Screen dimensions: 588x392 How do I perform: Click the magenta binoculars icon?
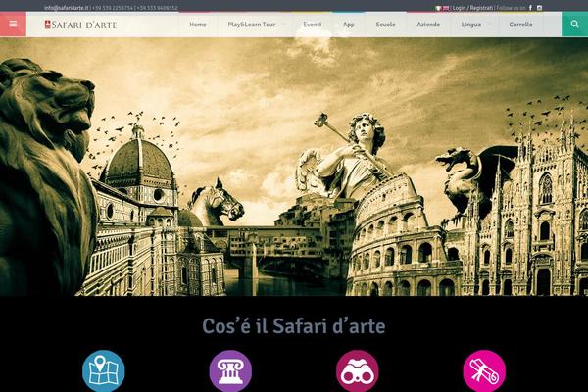point(357,371)
